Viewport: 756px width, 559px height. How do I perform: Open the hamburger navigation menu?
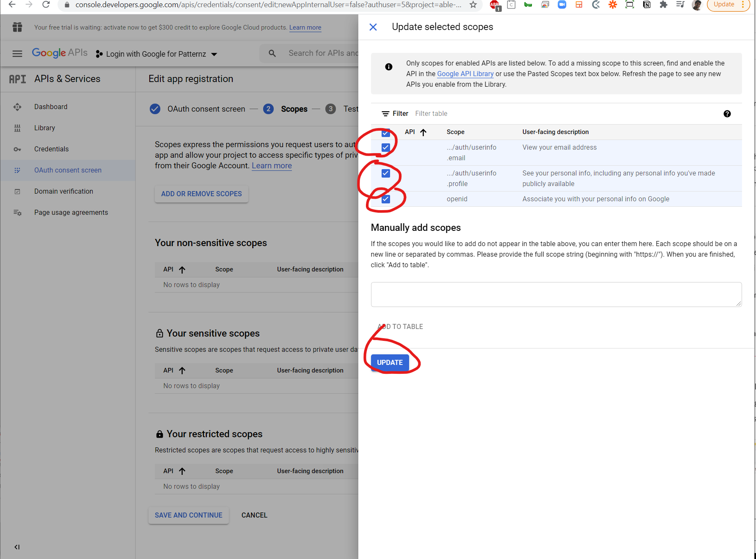pyautogui.click(x=17, y=54)
